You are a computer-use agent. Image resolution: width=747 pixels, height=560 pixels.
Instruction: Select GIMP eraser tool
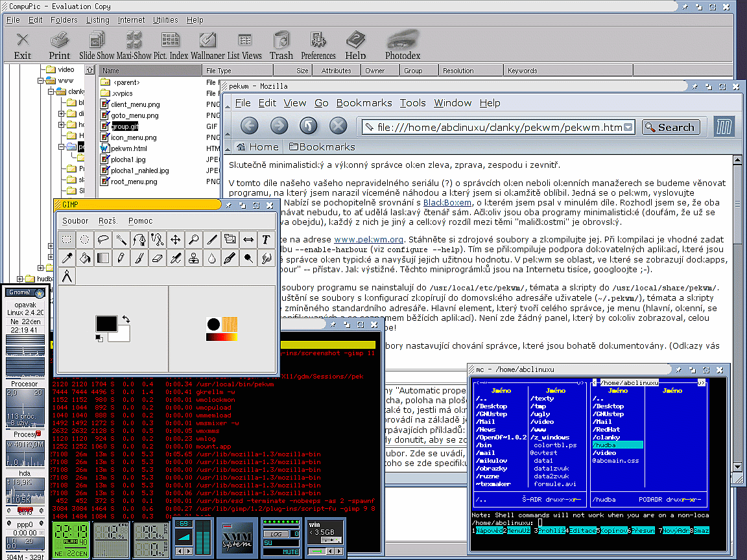(x=157, y=258)
